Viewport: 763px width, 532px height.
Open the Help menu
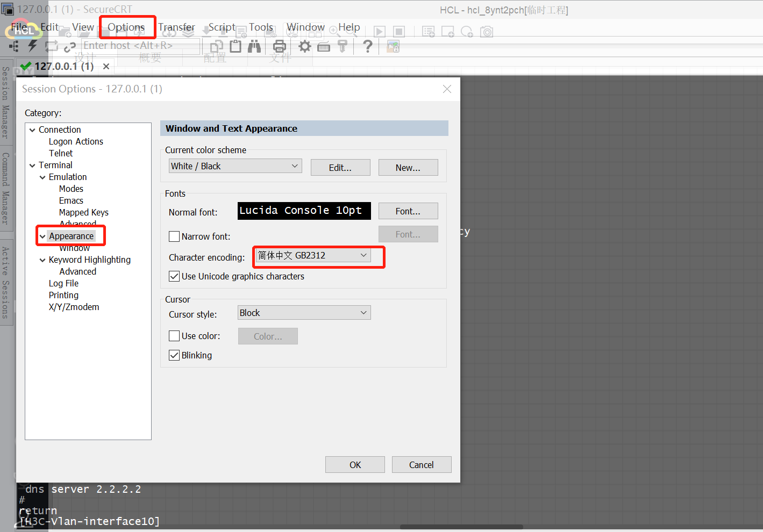[349, 27]
